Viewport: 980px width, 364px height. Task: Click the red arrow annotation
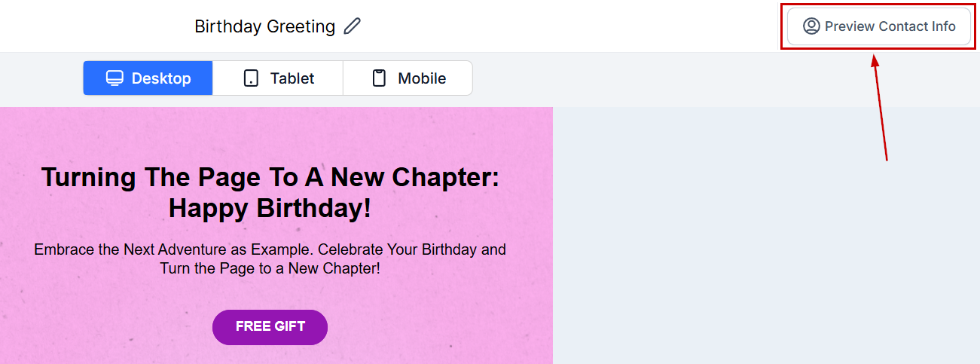point(881,109)
